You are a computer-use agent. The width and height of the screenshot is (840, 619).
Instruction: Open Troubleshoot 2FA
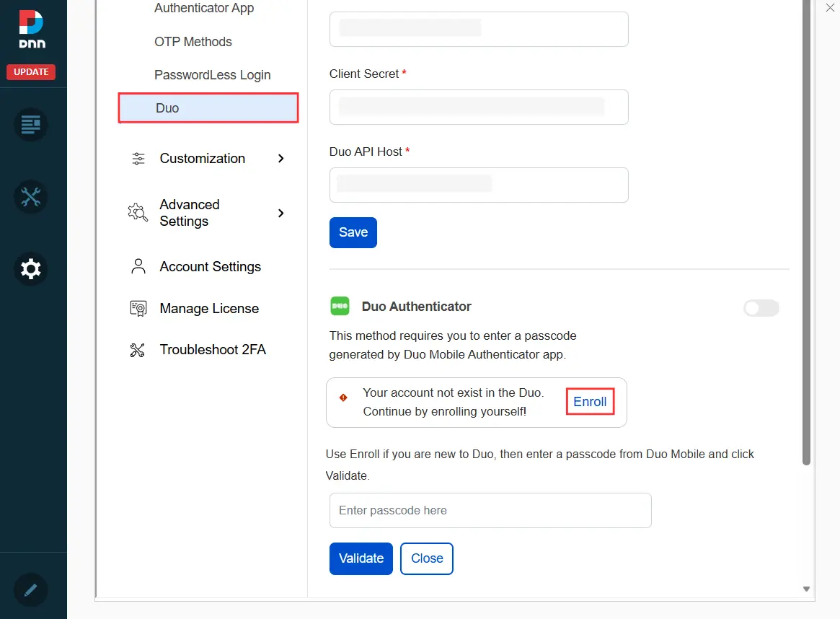tap(213, 349)
